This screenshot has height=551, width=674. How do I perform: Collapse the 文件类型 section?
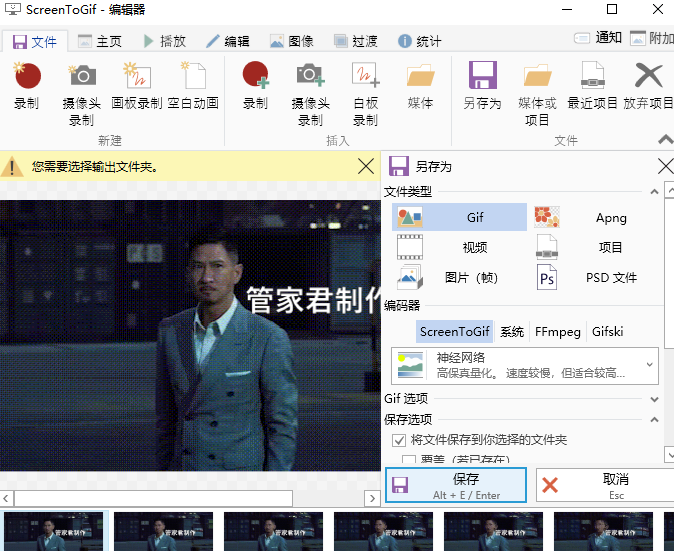654,192
